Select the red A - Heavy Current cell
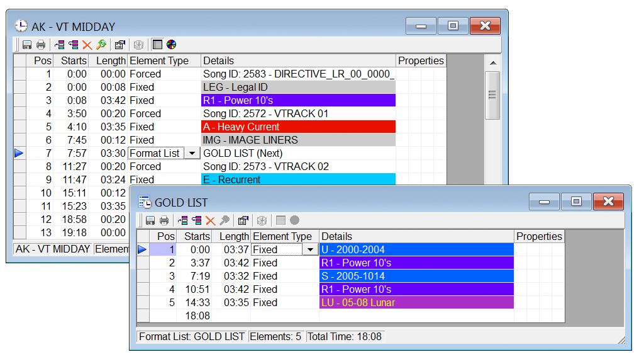 (298, 127)
